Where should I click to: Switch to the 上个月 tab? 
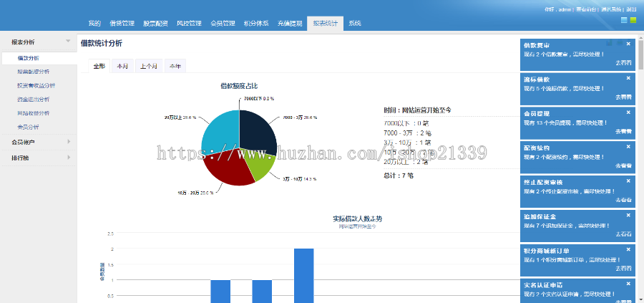149,66
